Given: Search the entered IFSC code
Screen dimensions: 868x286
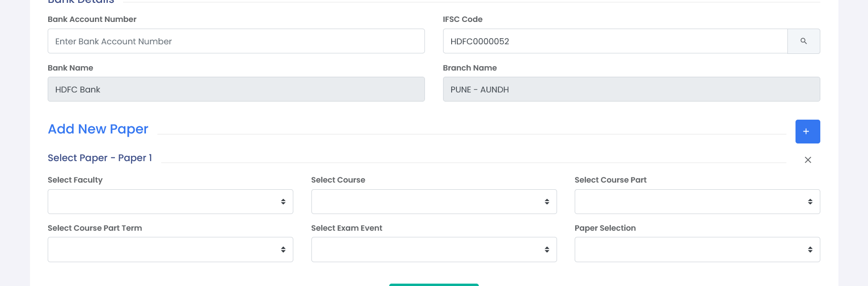Looking at the screenshot, I should (x=804, y=41).
